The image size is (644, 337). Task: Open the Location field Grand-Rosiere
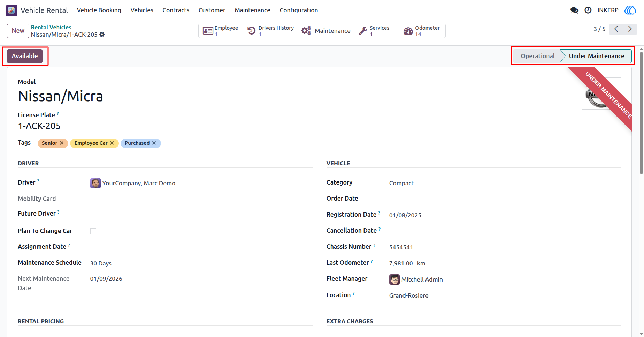409,295
